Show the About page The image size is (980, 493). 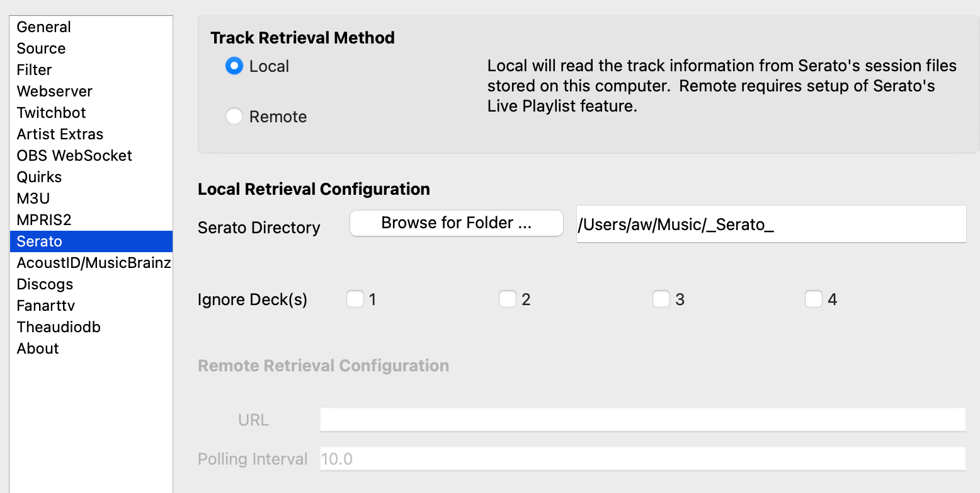pos(38,349)
